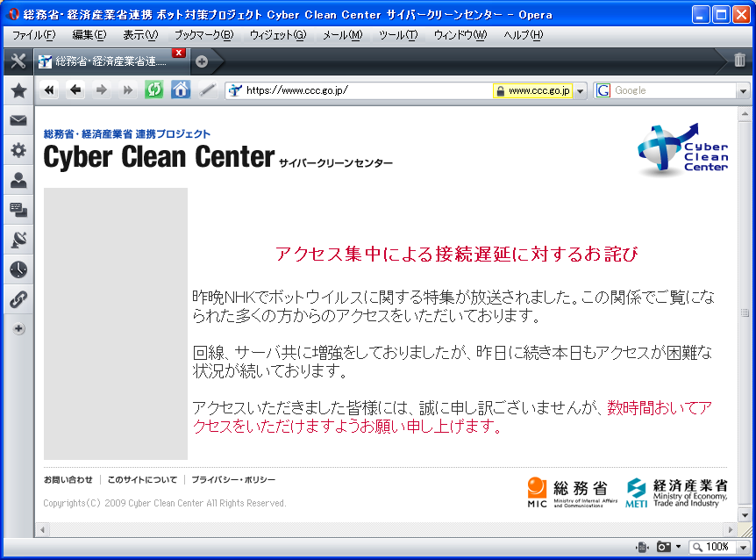The image size is (756, 560).
Task: Open the Notes pin panel
Action: coord(18,240)
